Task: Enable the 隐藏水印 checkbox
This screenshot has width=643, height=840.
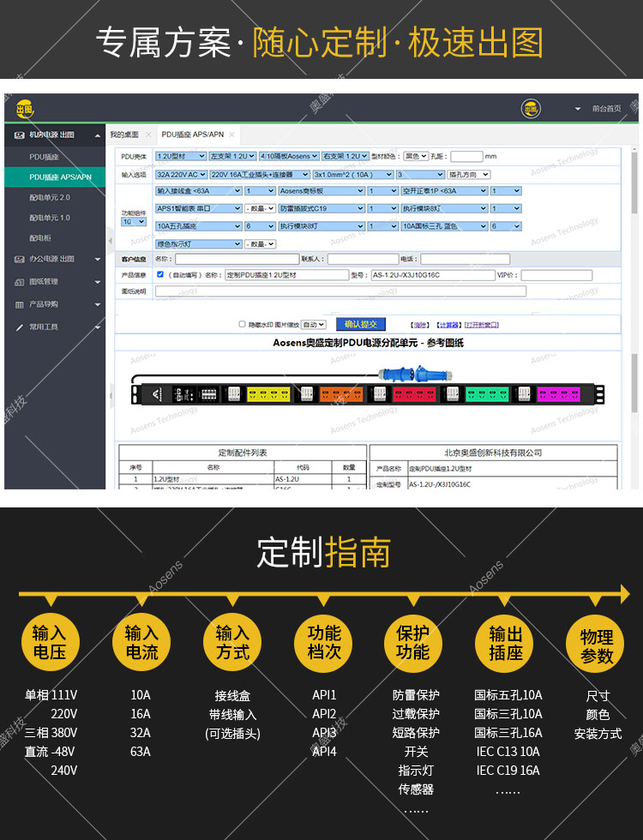Action: [x=242, y=325]
